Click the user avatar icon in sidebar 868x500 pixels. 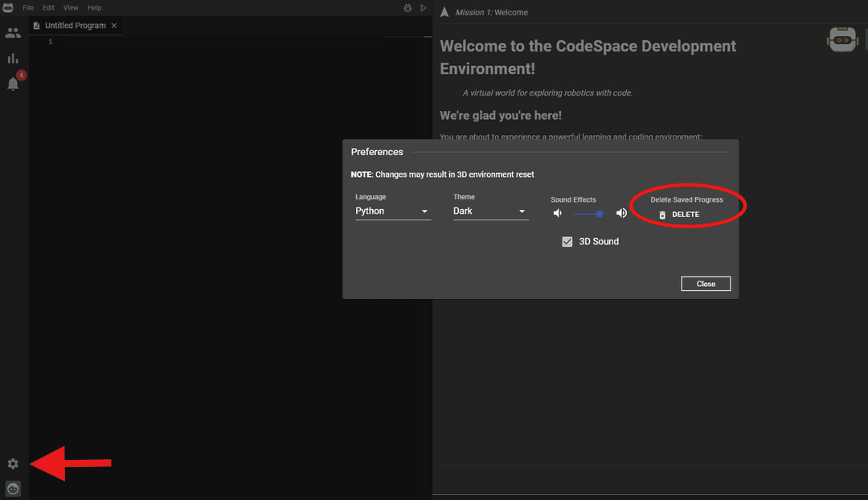[13, 489]
